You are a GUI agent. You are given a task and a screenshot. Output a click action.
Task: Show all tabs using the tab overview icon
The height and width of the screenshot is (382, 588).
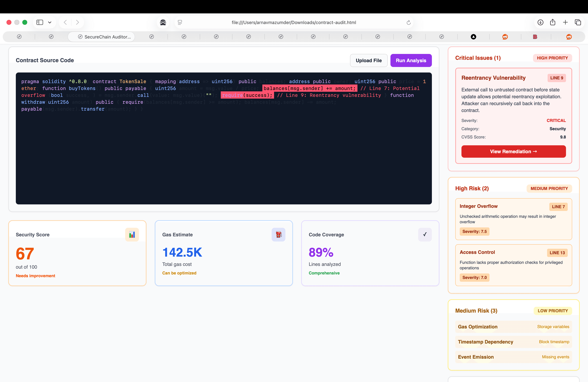578,22
